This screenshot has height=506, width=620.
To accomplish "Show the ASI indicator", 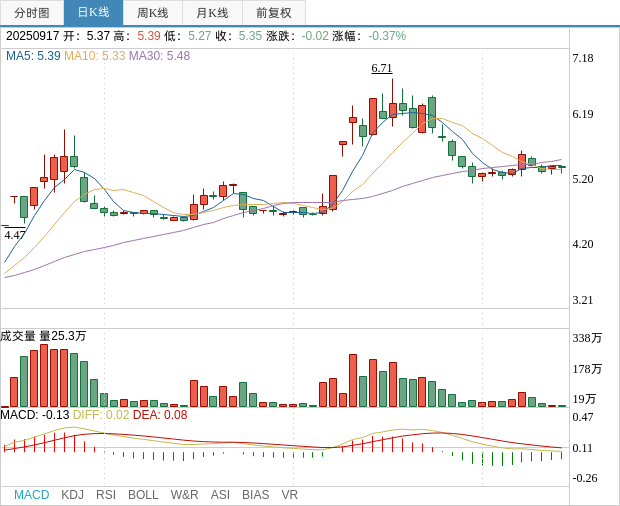I will pos(220,495).
